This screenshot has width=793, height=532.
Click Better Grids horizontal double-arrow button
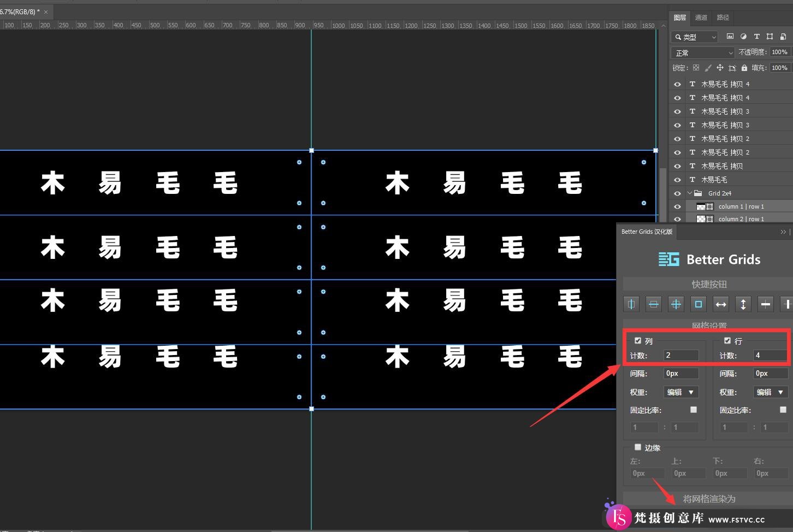click(721, 304)
